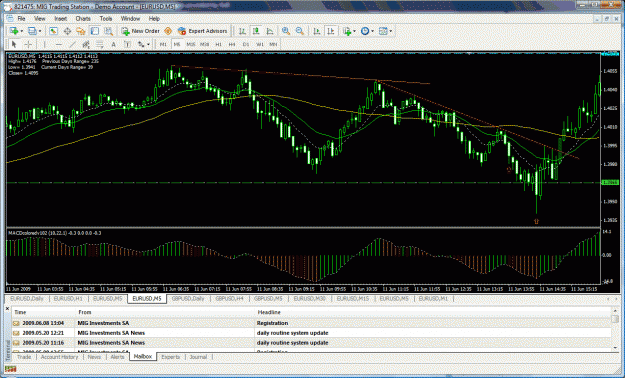Open the Registration message from MIG Investments

(x=312, y=323)
